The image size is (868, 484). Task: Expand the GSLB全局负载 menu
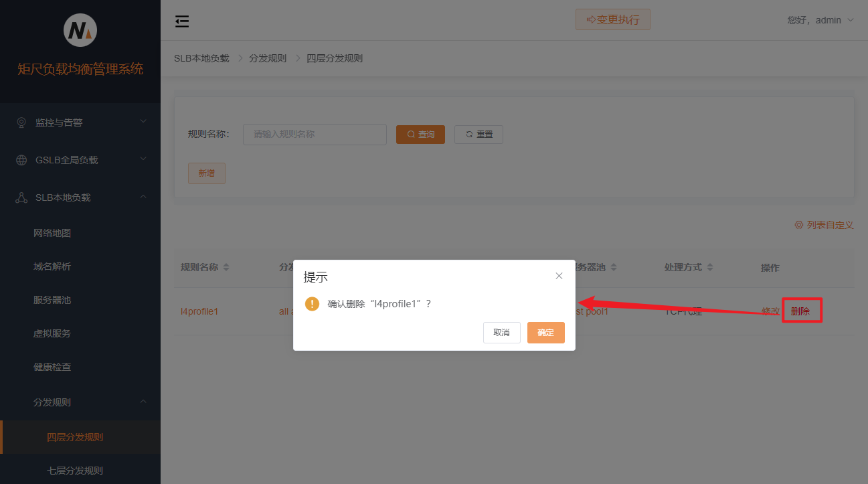pyautogui.click(x=80, y=159)
